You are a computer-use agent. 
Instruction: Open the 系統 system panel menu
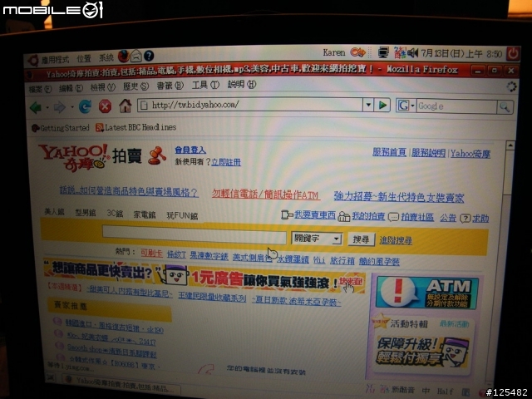pos(106,58)
